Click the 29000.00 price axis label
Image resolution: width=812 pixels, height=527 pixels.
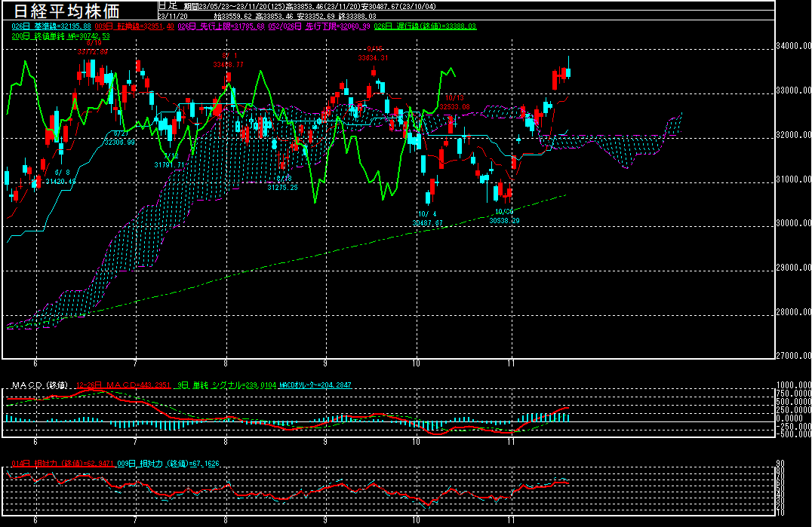[794, 268]
